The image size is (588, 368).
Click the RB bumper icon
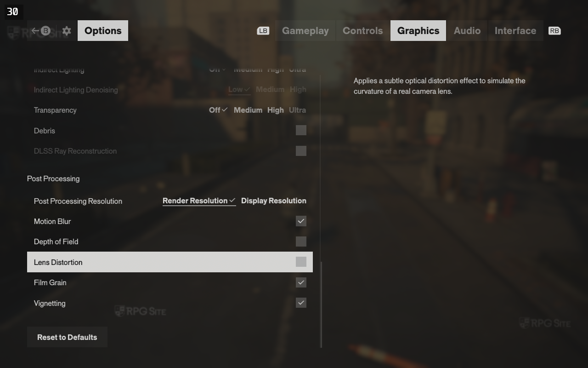tap(554, 31)
